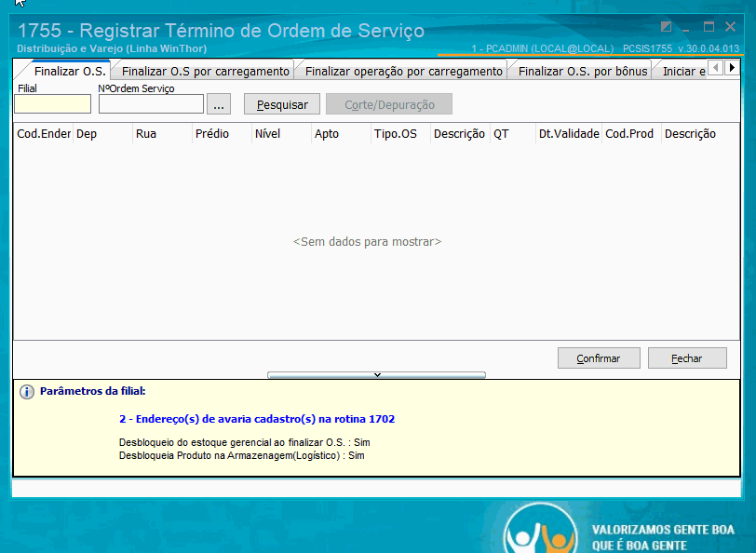Click the '2 - Endereço(s) de avaria' text
The image size is (756, 553).
(x=257, y=419)
